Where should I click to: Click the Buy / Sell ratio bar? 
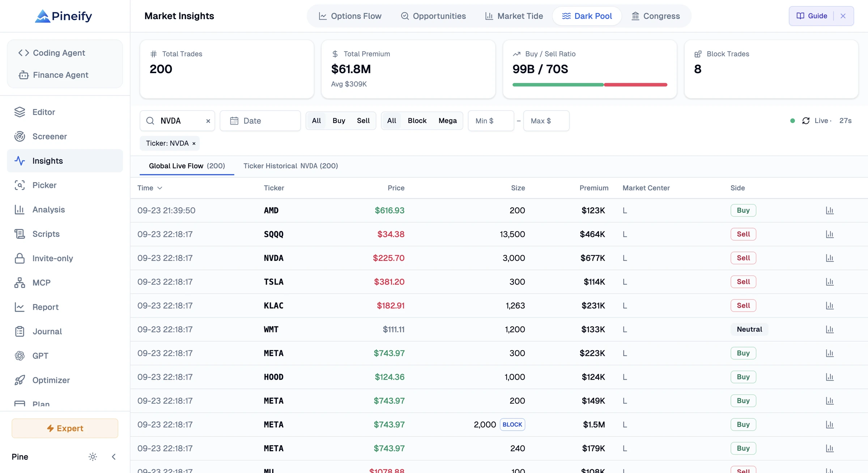click(x=590, y=85)
